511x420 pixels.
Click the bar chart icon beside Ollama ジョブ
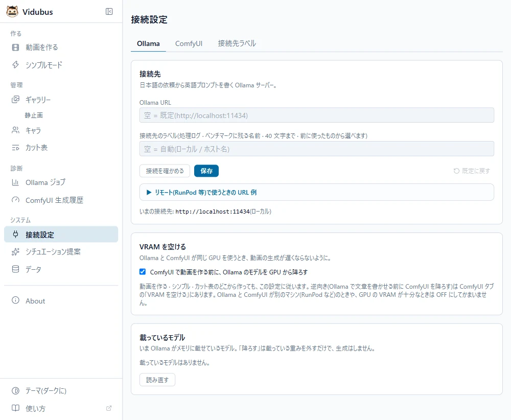tap(15, 182)
